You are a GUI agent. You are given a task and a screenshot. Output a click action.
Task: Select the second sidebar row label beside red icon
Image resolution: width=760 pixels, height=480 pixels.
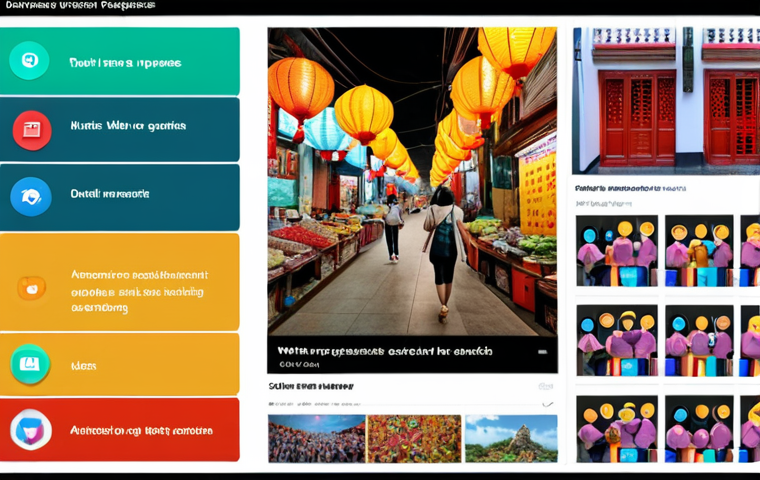tap(128, 126)
